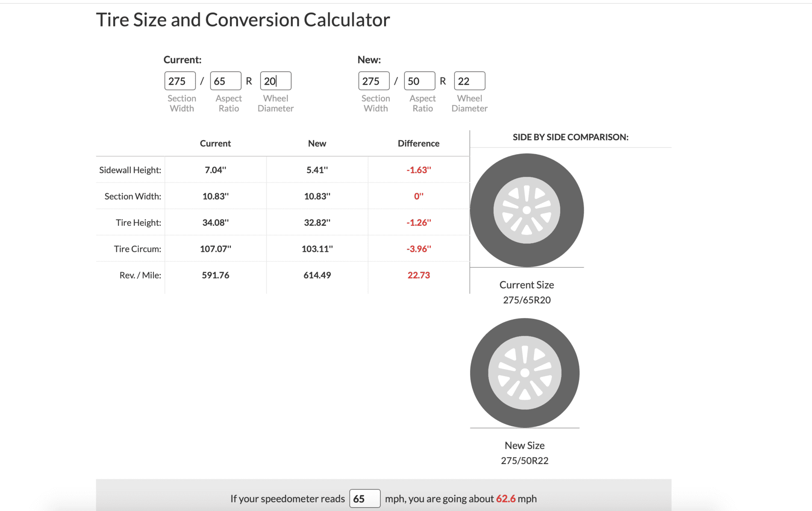Click the 'Rev. / Mile:' row label
The width and height of the screenshot is (812, 511).
tap(140, 275)
